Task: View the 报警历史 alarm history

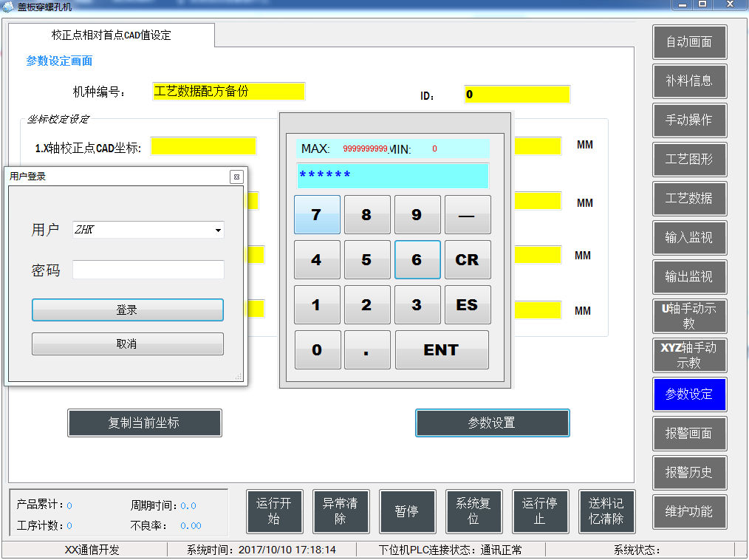Action: (689, 473)
